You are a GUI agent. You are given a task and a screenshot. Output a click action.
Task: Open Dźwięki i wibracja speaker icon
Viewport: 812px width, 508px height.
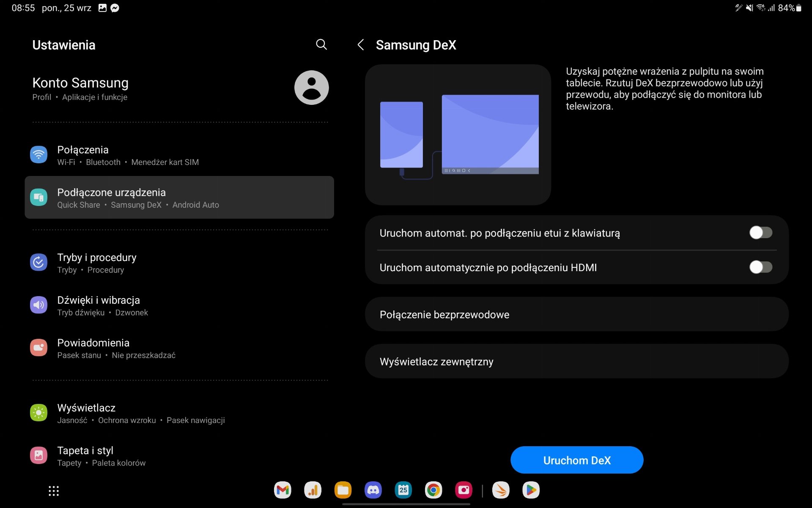tap(38, 305)
